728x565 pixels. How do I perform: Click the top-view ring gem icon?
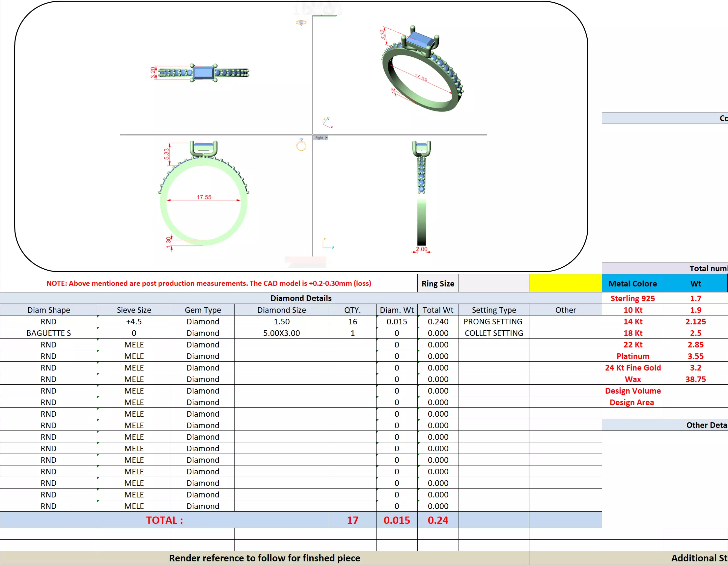[x=301, y=23]
